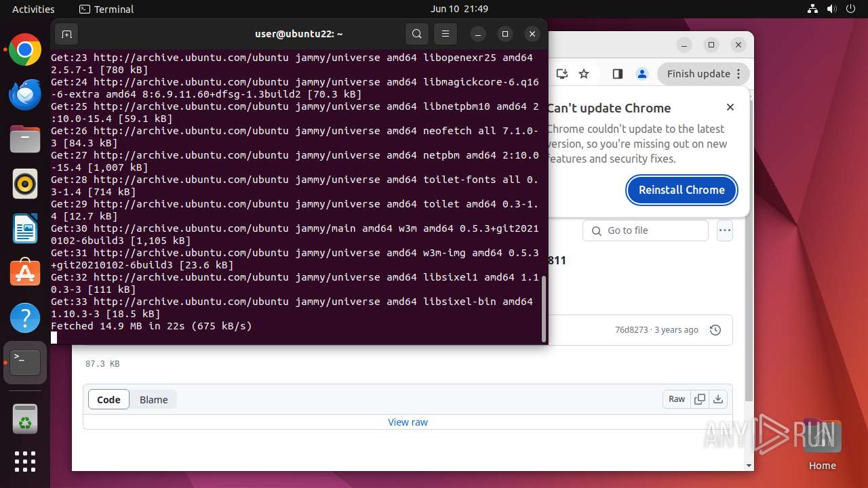Open the Terminal app menu in the top bar
Screen dimensions: 868x488
pyautogui.click(x=106, y=9)
